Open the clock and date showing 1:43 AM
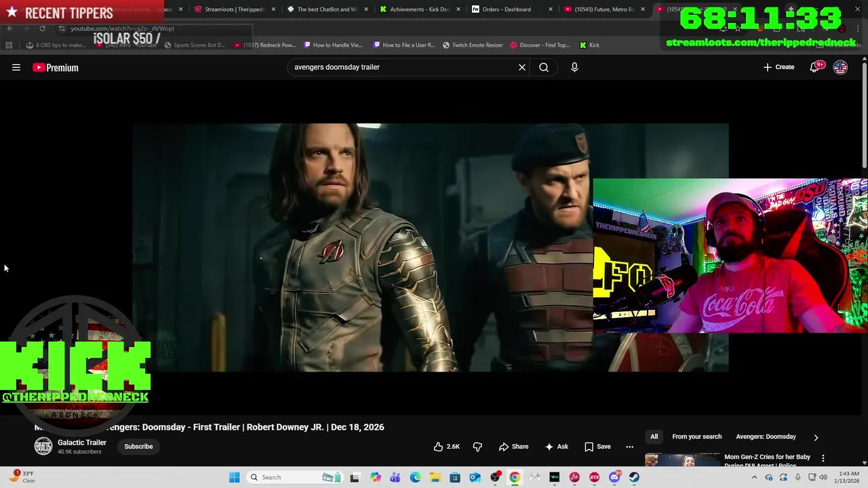Viewport: 868px width, 488px height. pyautogui.click(x=848, y=477)
